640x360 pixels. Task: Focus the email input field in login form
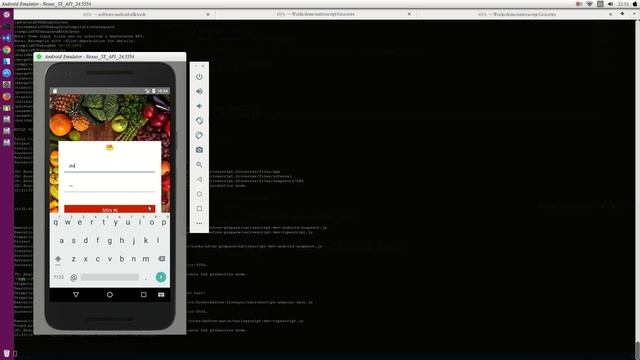110,166
